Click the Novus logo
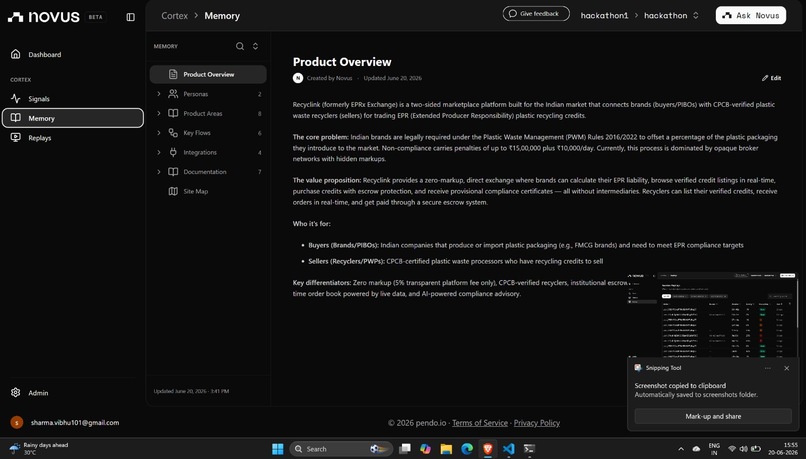The image size is (806, 459). [44, 17]
